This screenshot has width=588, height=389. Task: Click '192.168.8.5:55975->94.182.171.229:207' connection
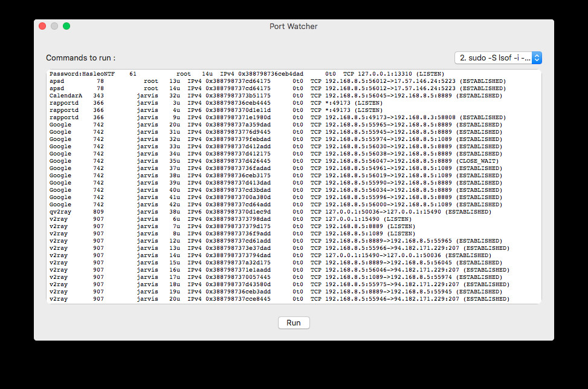coord(392,284)
